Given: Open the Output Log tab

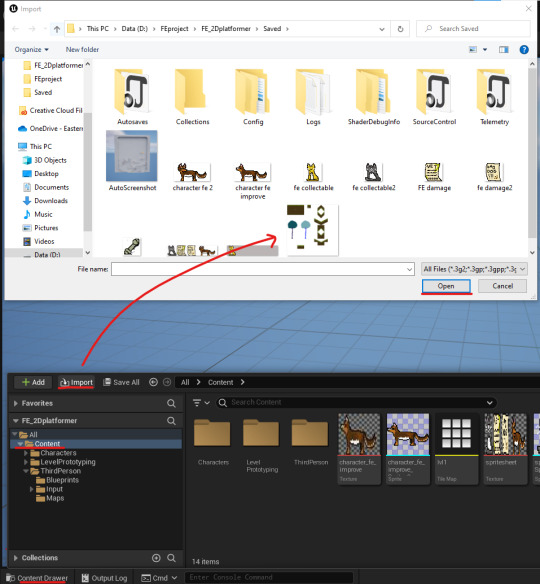Looking at the screenshot, I should coord(105,578).
